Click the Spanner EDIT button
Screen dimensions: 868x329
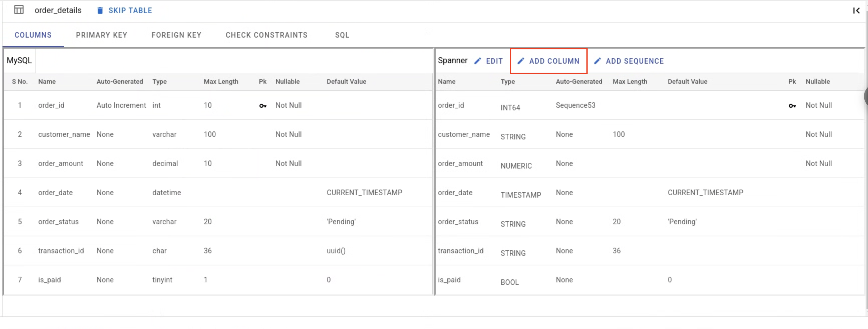coord(489,61)
